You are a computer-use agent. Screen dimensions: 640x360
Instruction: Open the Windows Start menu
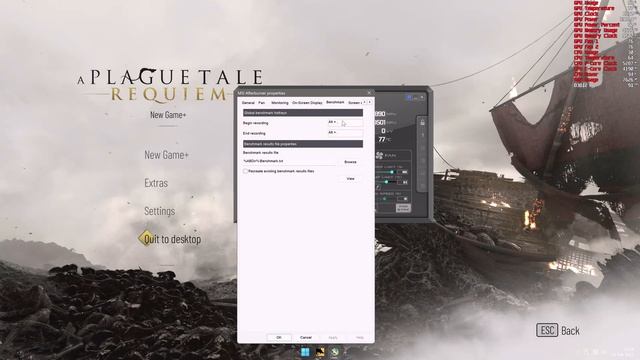305,352
